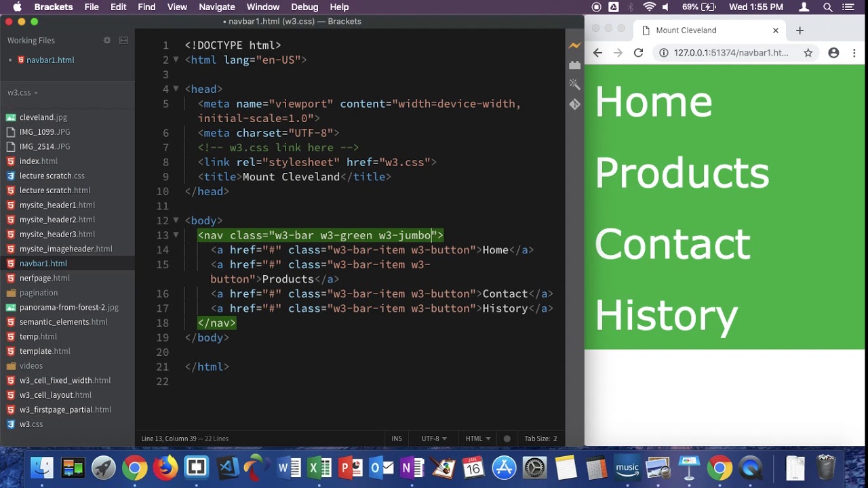Open Launchpad rocket icon in dock
The width and height of the screenshot is (868, 488).
(104, 468)
